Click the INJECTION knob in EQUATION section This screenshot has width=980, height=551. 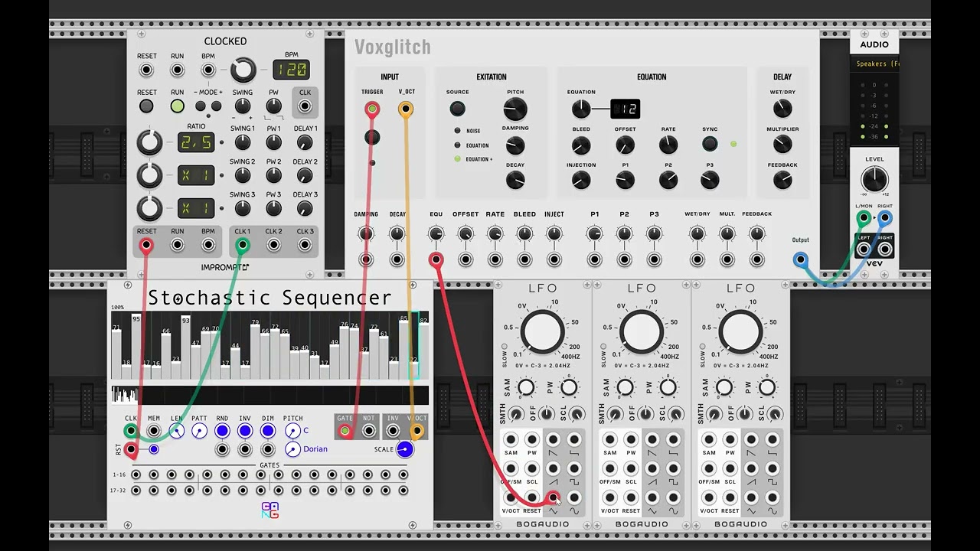[581, 180]
